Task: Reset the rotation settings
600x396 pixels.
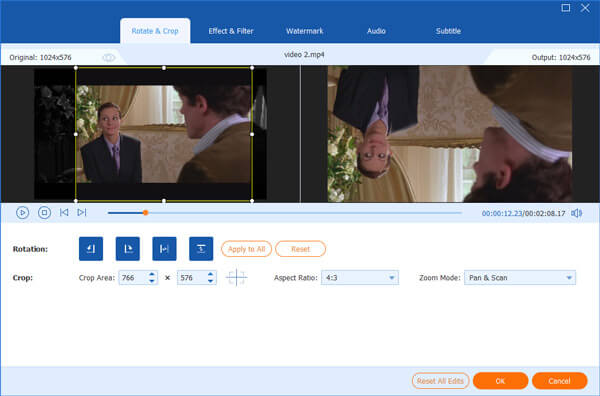Action: click(300, 249)
